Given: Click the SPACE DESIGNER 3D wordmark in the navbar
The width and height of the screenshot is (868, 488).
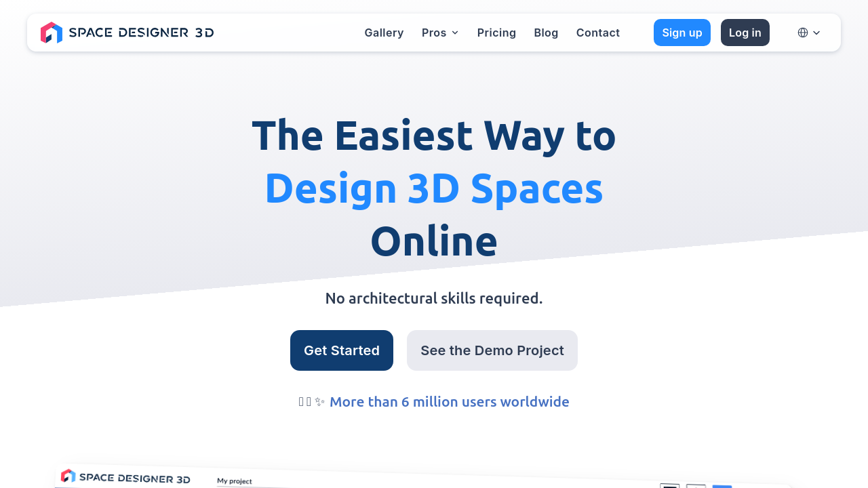Looking at the screenshot, I should click(x=141, y=33).
